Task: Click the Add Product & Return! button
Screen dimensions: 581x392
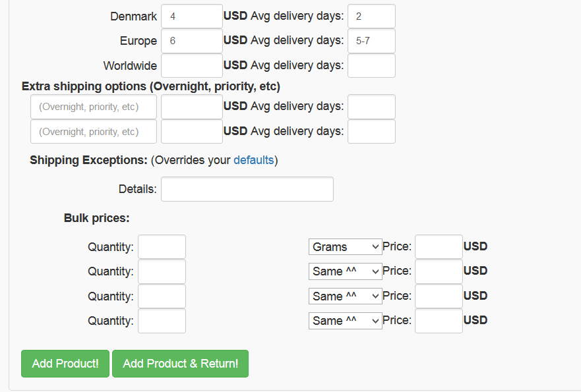Action: (x=180, y=364)
